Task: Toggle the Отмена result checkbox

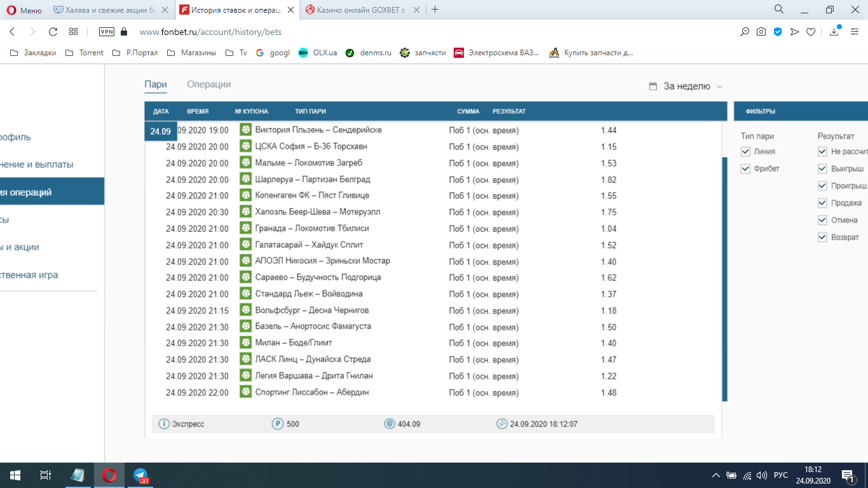Action: 822,220
